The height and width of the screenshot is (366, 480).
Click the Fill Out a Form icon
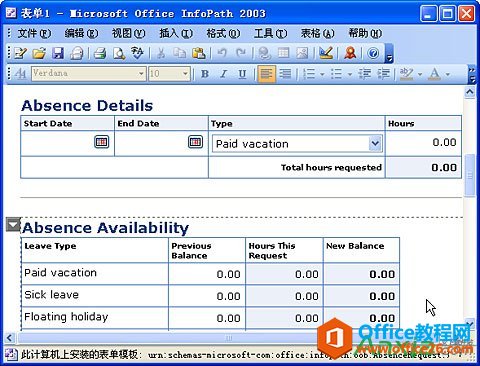(21, 53)
